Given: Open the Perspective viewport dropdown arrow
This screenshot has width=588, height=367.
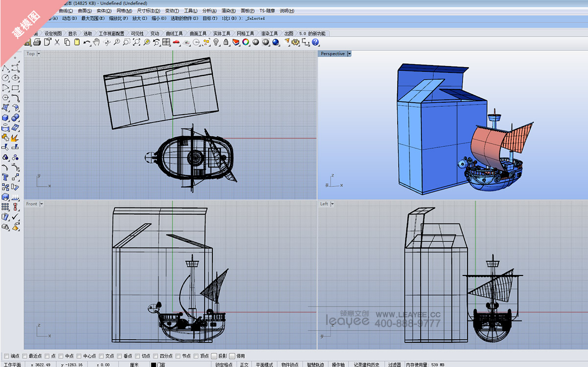Looking at the screenshot, I should click(x=349, y=54).
